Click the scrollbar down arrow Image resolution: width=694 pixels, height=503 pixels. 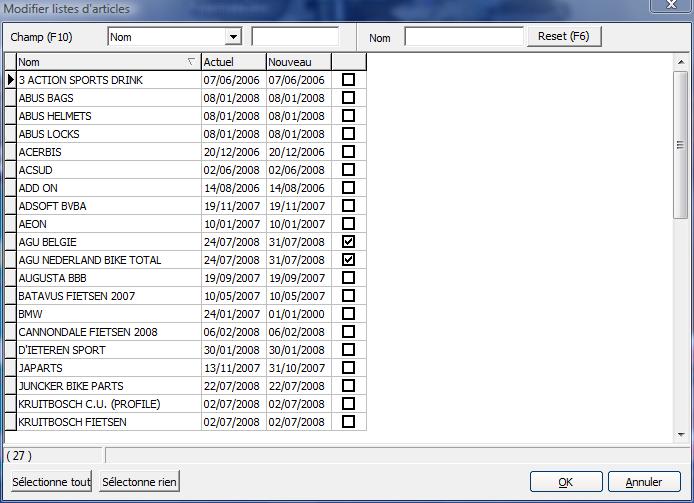click(x=681, y=435)
